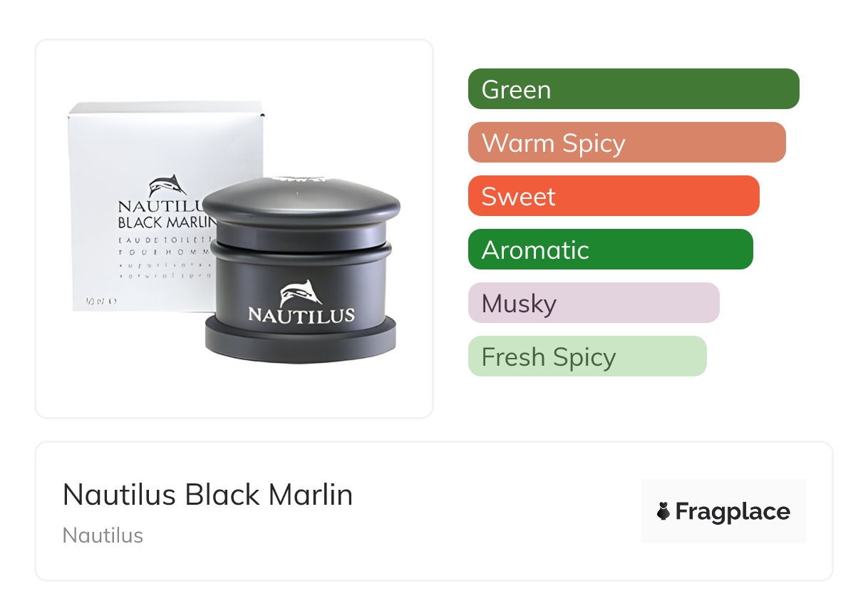Click the black Nautilus bottle image
This screenshot has height=616, width=868.
(301, 269)
